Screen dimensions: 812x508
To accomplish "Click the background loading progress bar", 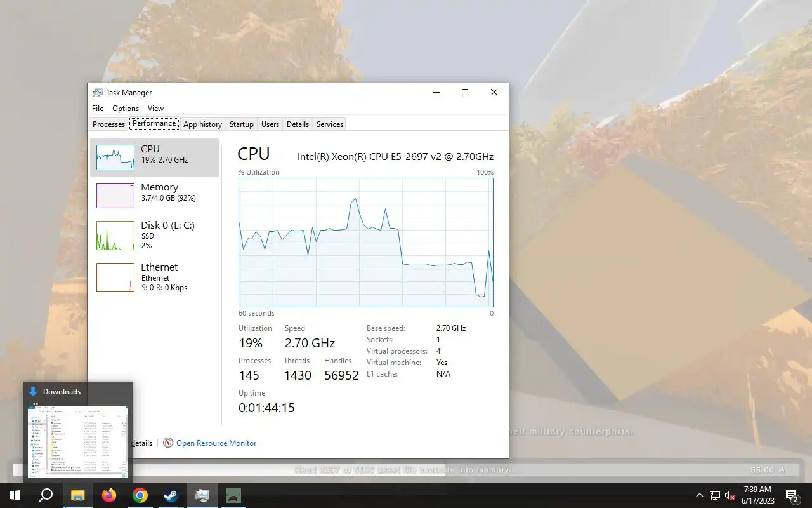I will coord(406,470).
